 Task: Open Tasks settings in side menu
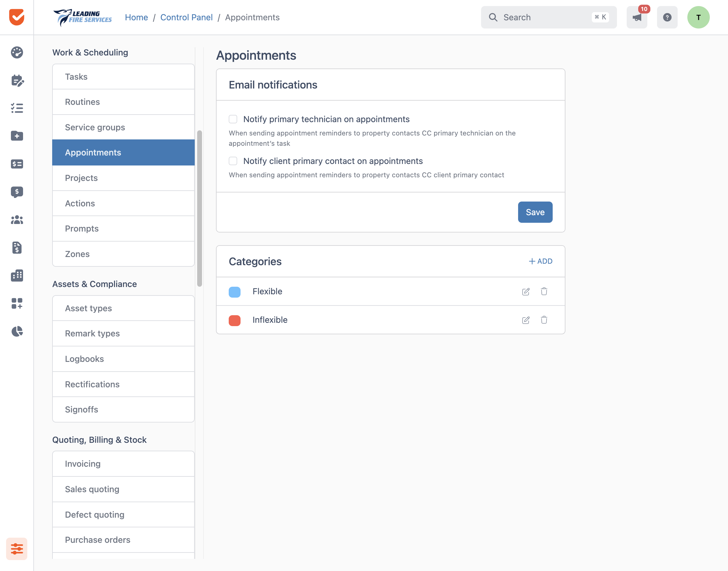[x=123, y=77]
